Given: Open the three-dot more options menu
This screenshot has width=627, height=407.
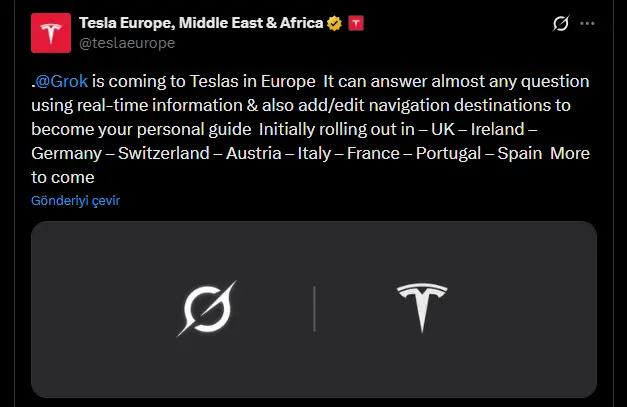Looking at the screenshot, I should [x=587, y=23].
